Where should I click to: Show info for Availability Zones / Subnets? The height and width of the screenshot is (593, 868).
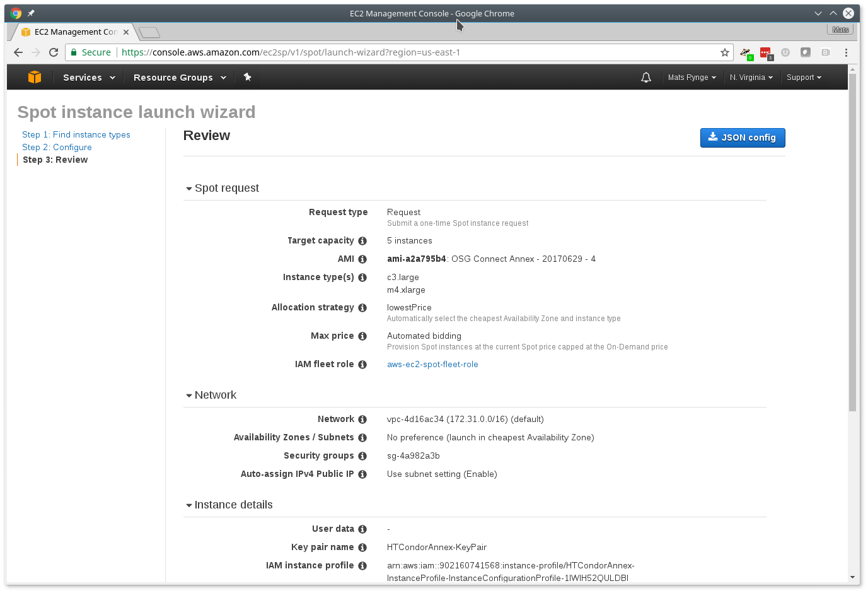coord(362,438)
